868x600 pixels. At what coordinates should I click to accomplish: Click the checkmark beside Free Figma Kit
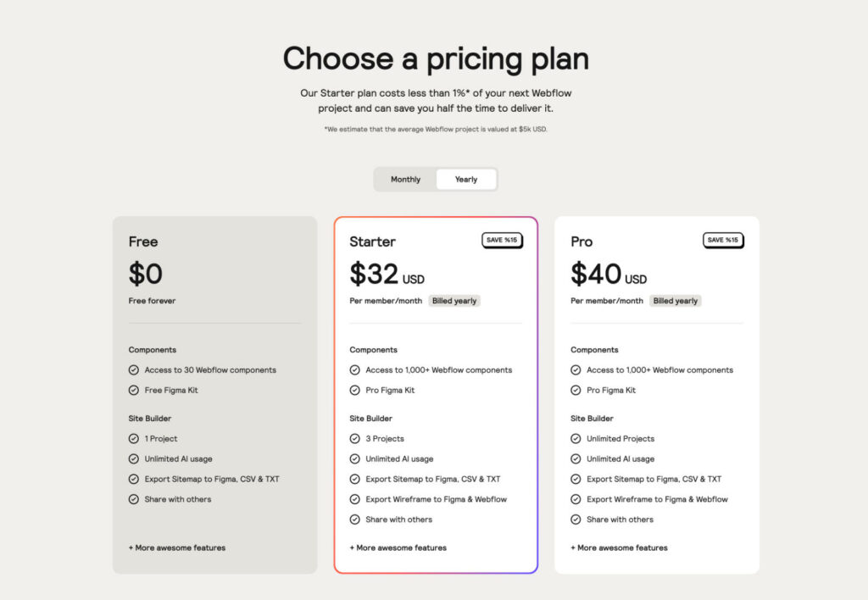[134, 390]
